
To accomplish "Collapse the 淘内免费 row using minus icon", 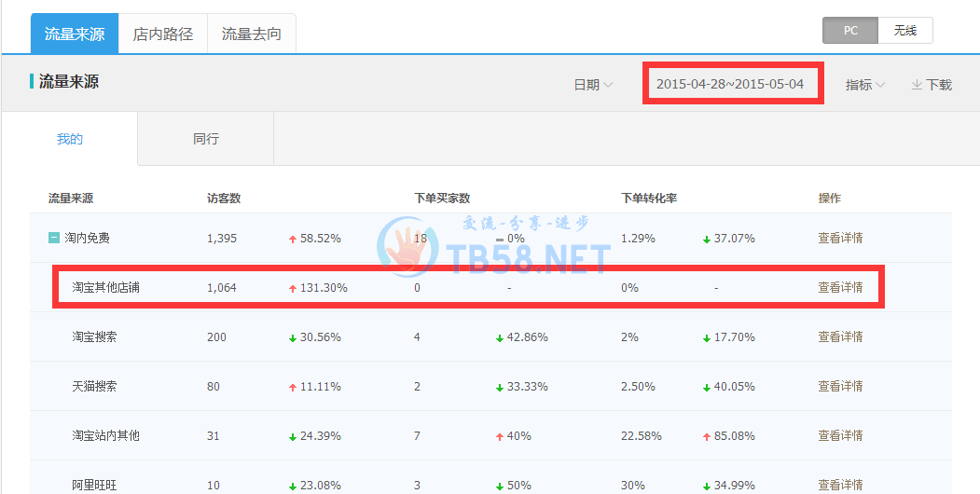I will 54,239.
